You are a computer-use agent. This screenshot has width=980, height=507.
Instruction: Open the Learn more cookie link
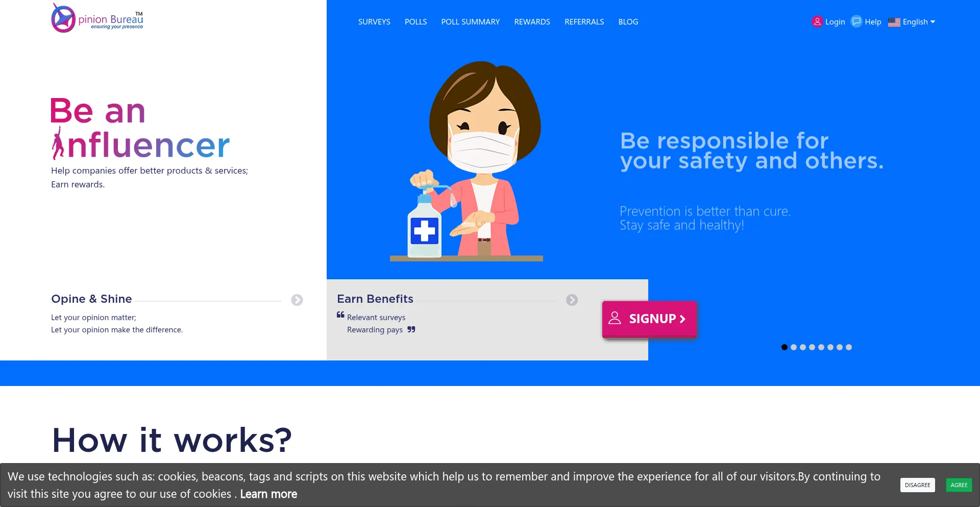pos(268,494)
